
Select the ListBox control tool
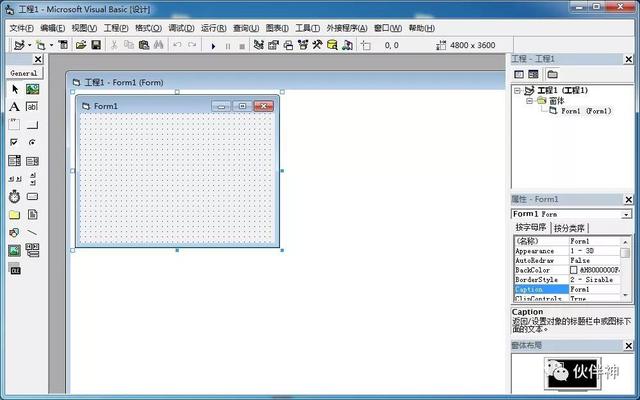[32, 161]
